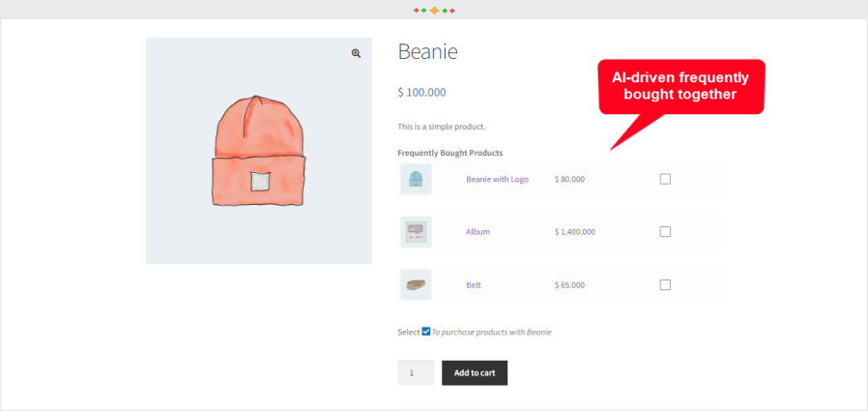The height and width of the screenshot is (411, 868).
Task: Click the colored diamond decoration at top
Action: pyautogui.click(x=434, y=10)
